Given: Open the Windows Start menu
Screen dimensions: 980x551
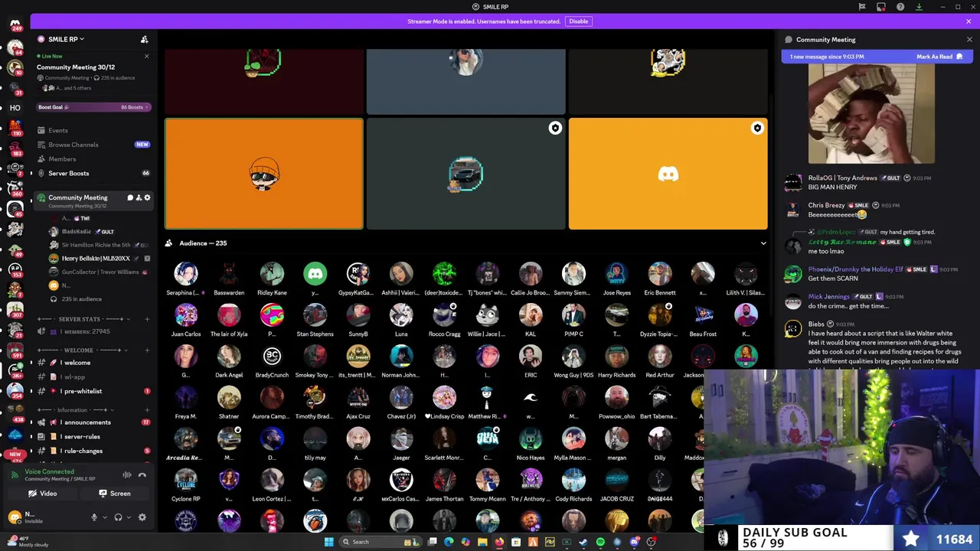Looking at the screenshot, I should 328,542.
